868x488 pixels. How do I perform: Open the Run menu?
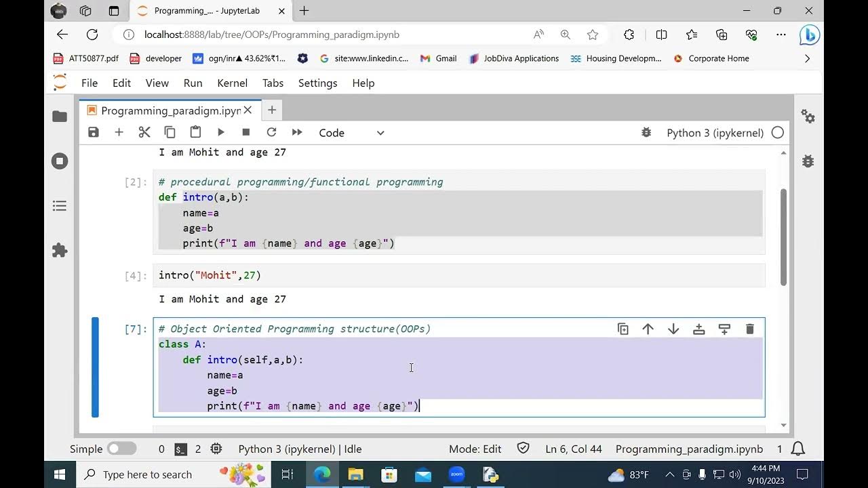[193, 83]
